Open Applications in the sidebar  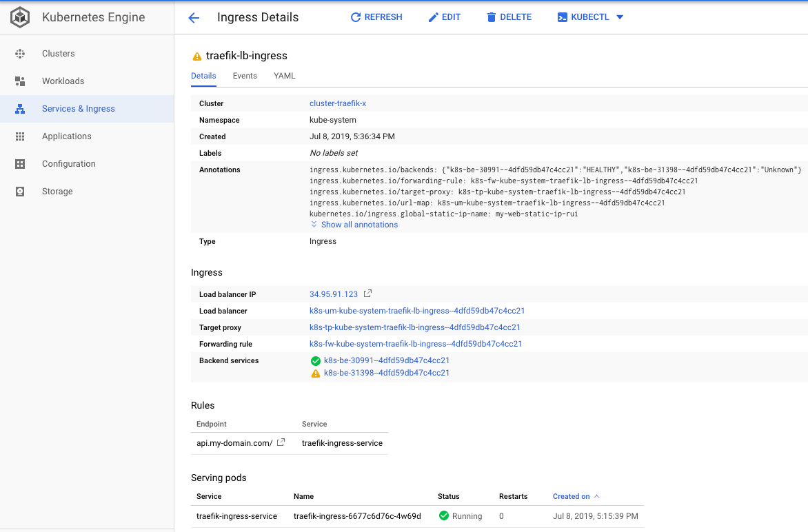coord(66,136)
